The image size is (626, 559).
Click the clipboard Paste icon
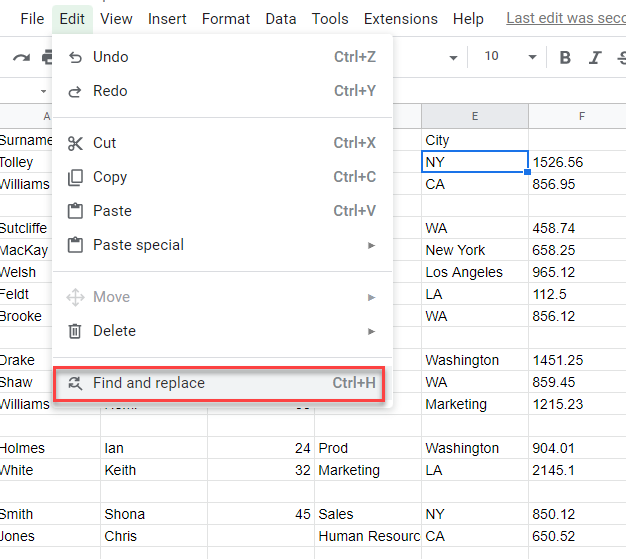tap(76, 211)
